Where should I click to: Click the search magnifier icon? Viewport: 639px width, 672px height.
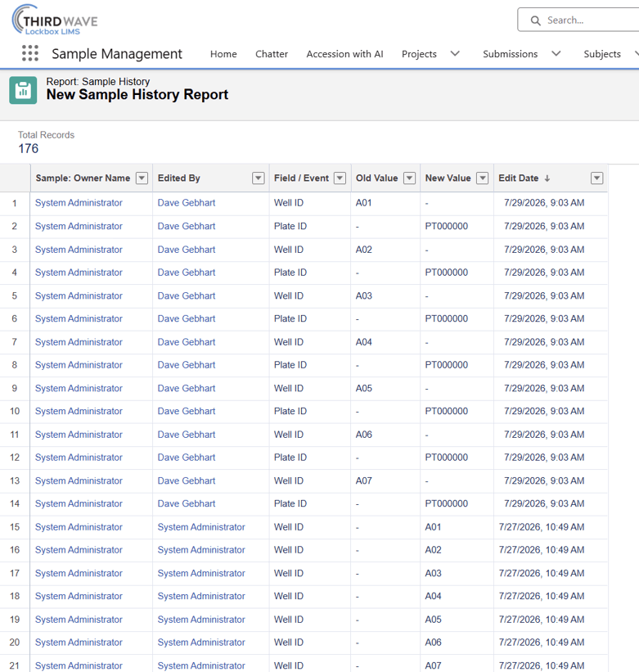(x=535, y=20)
